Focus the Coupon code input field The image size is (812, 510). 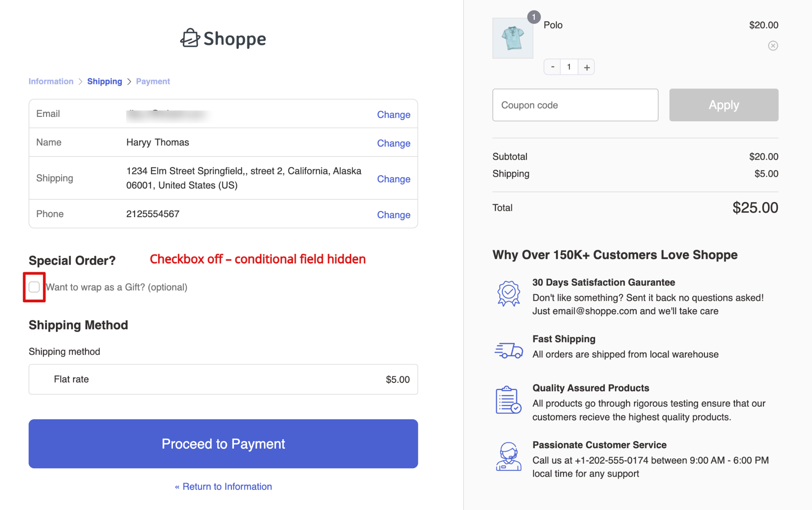(x=575, y=105)
